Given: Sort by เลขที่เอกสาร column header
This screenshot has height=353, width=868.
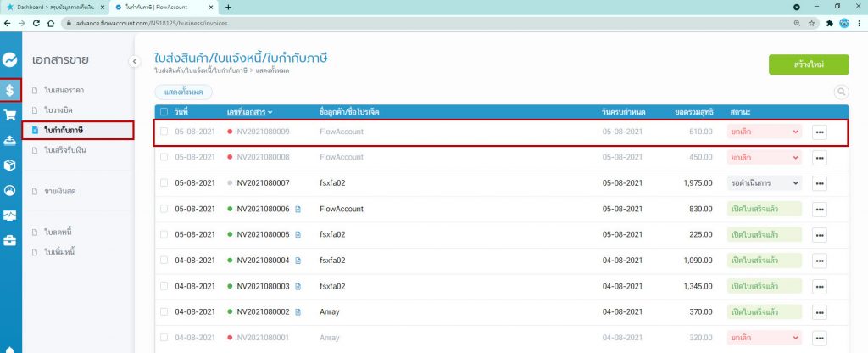Looking at the screenshot, I should click(x=249, y=112).
